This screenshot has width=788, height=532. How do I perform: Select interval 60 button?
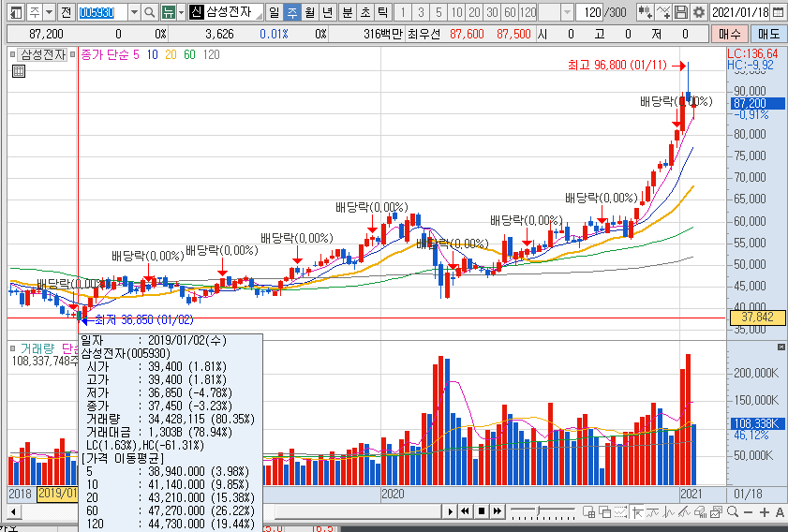click(510, 12)
